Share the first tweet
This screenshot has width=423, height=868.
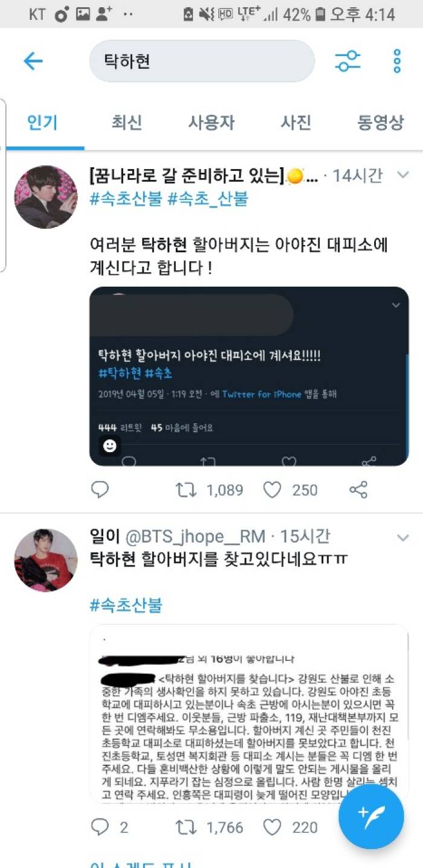359,490
